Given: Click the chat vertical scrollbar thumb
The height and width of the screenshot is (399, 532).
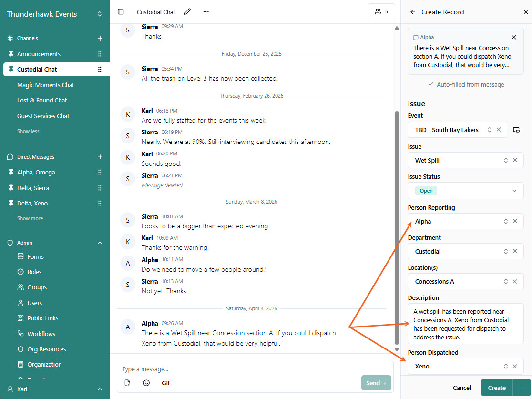Looking at the screenshot, I should [397, 228].
